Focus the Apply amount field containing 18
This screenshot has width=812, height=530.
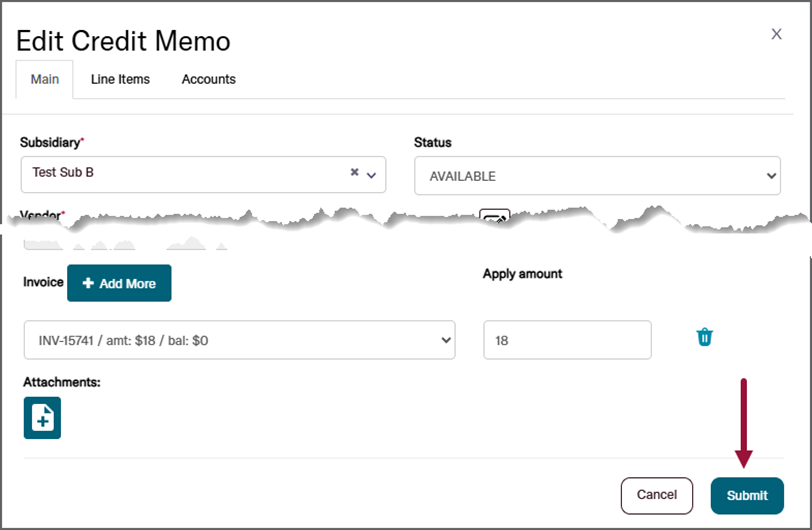point(567,340)
